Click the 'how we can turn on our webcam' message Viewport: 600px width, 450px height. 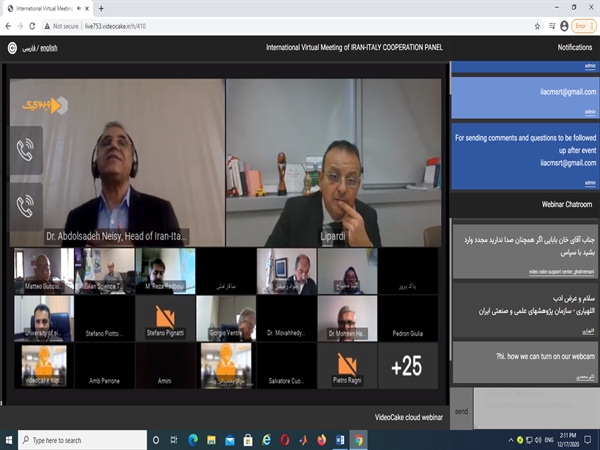pos(525,362)
